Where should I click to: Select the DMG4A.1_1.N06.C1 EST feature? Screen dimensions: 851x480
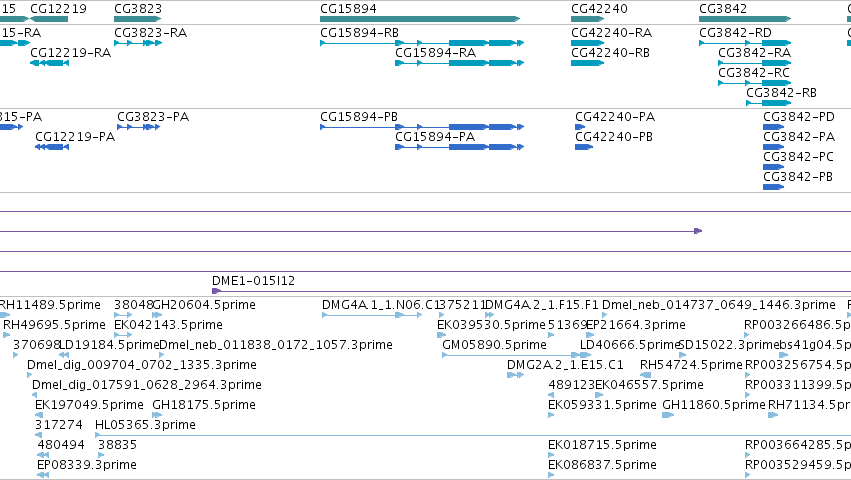(372, 315)
